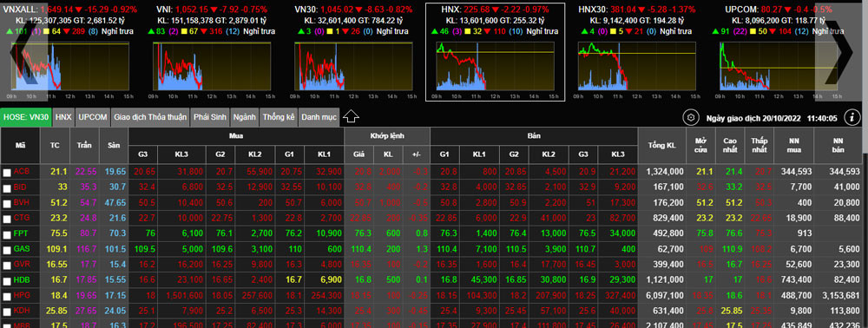Viewport: 868px width, 328px height.
Task: Click the trading date 20/10/2022 label
Action: point(753,118)
